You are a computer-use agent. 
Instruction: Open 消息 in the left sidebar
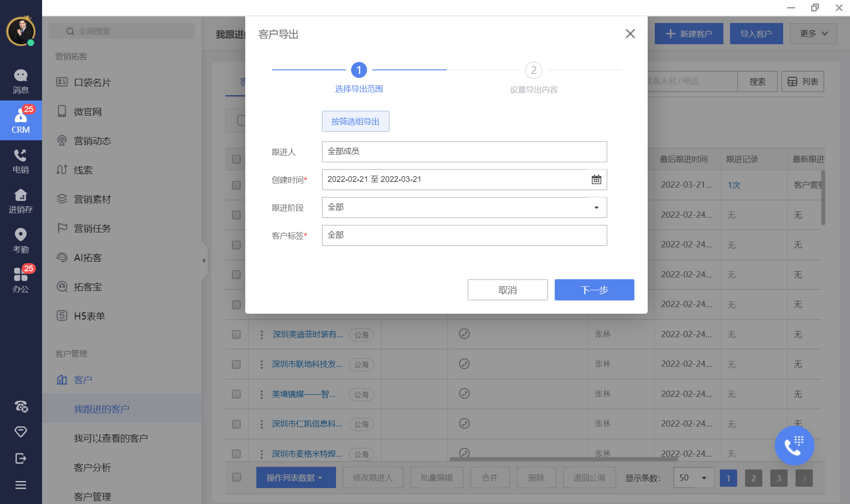coord(20,81)
